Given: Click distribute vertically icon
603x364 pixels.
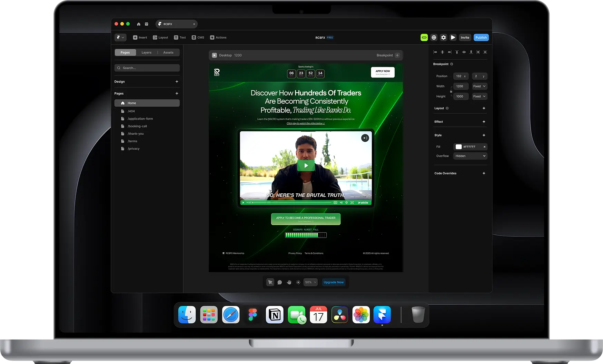Looking at the screenshot, I should pyautogui.click(x=485, y=52).
